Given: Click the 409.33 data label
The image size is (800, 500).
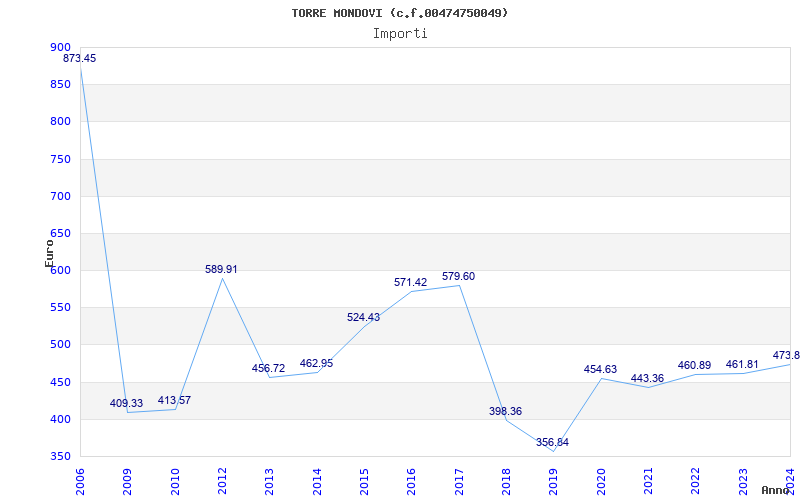Looking at the screenshot, I should [127, 404].
